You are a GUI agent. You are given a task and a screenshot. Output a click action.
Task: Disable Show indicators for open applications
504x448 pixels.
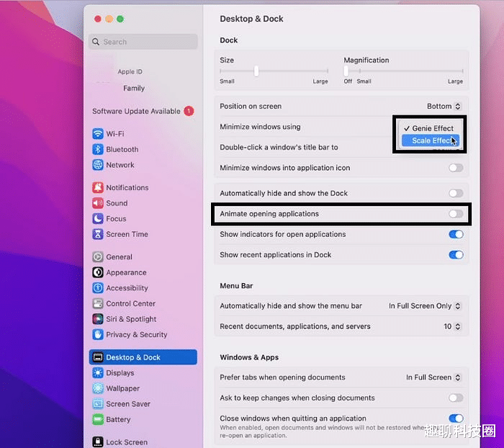pos(456,235)
